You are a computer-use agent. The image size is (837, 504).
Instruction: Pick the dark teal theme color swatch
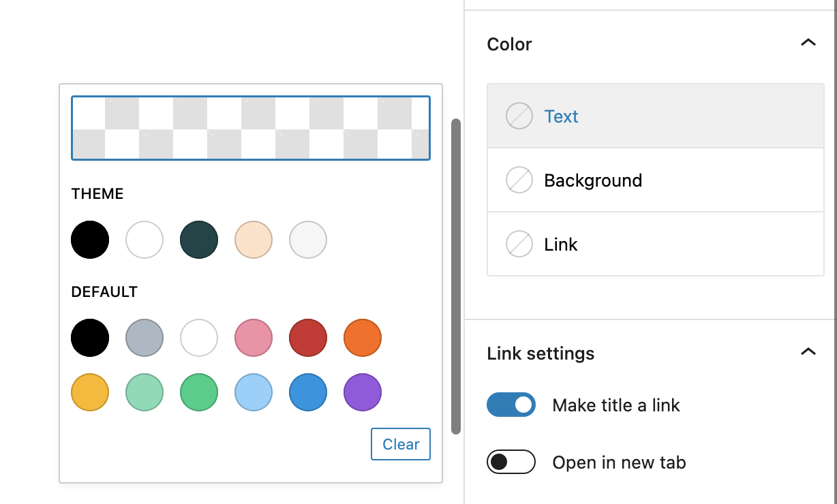click(199, 240)
